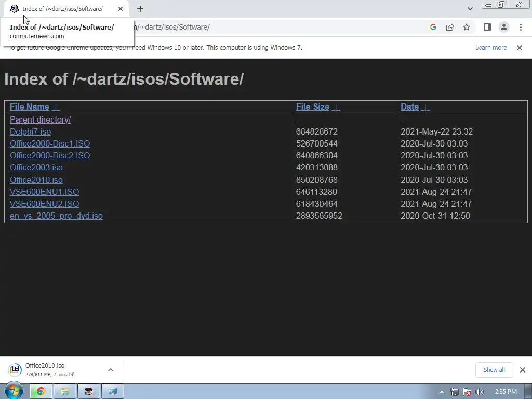Sort listing by Date header
The image size is (532, 399).
pos(409,107)
